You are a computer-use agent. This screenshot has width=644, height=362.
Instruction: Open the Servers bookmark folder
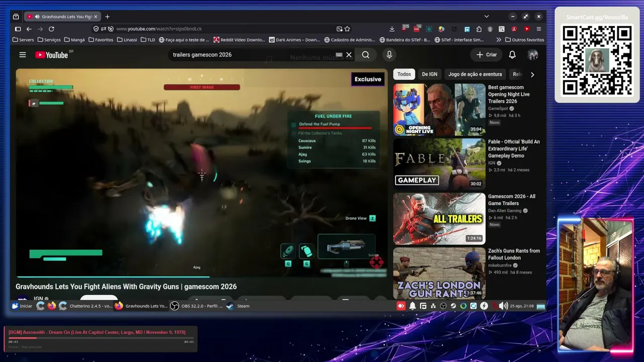[23, 40]
